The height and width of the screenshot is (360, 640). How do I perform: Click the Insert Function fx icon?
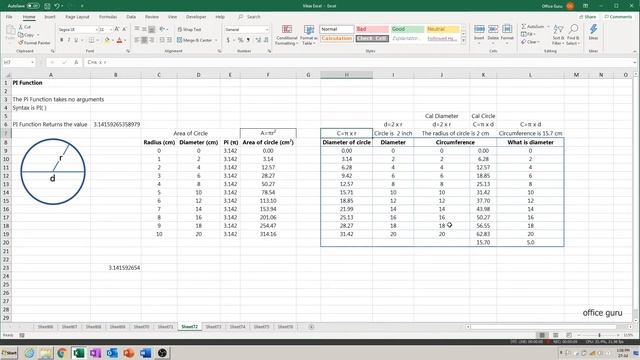click(x=76, y=62)
